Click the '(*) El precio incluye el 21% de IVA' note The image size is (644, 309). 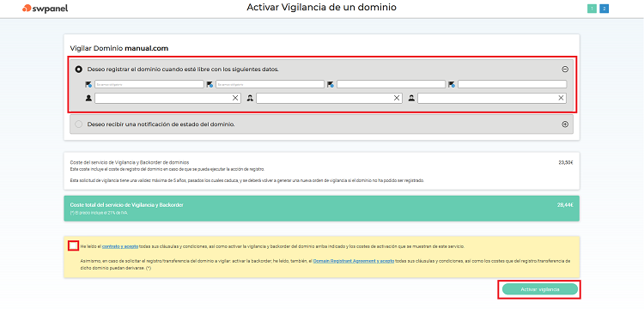point(99,213)
